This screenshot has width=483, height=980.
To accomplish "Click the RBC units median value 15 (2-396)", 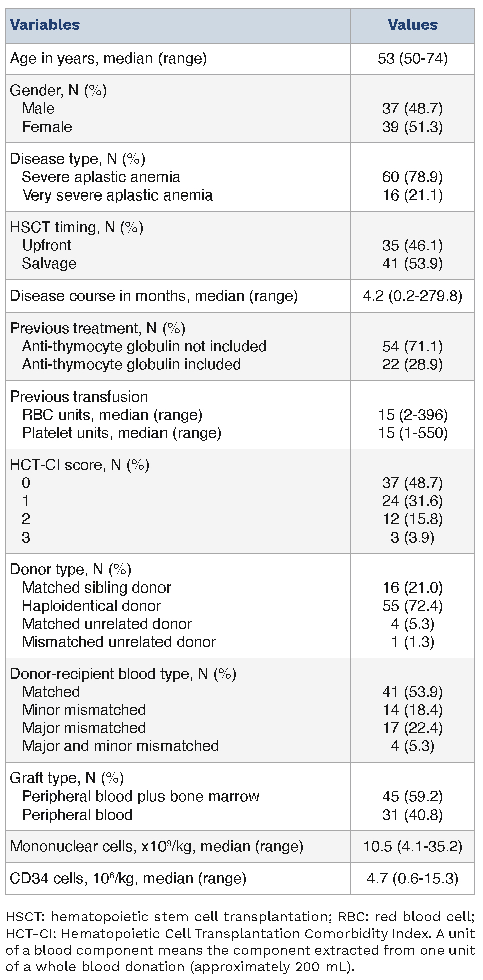I will coord(412,415).
